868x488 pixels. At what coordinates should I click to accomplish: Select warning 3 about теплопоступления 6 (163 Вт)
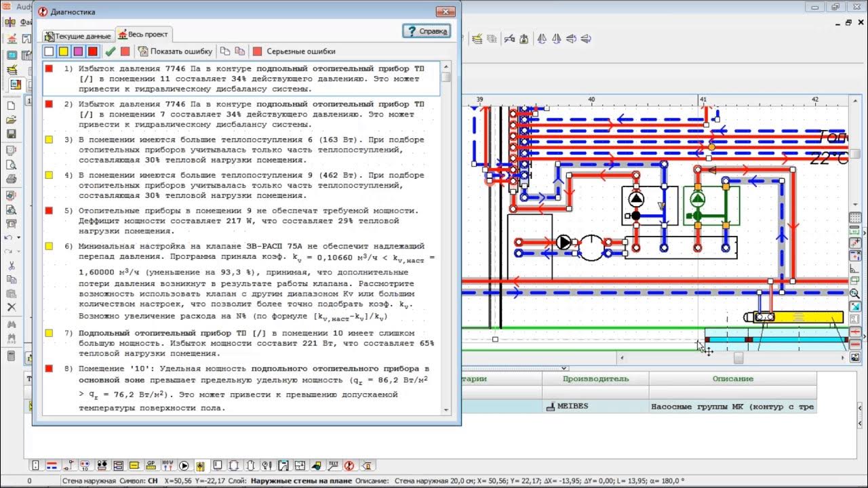pyautogui.click(x=241, y=150)
